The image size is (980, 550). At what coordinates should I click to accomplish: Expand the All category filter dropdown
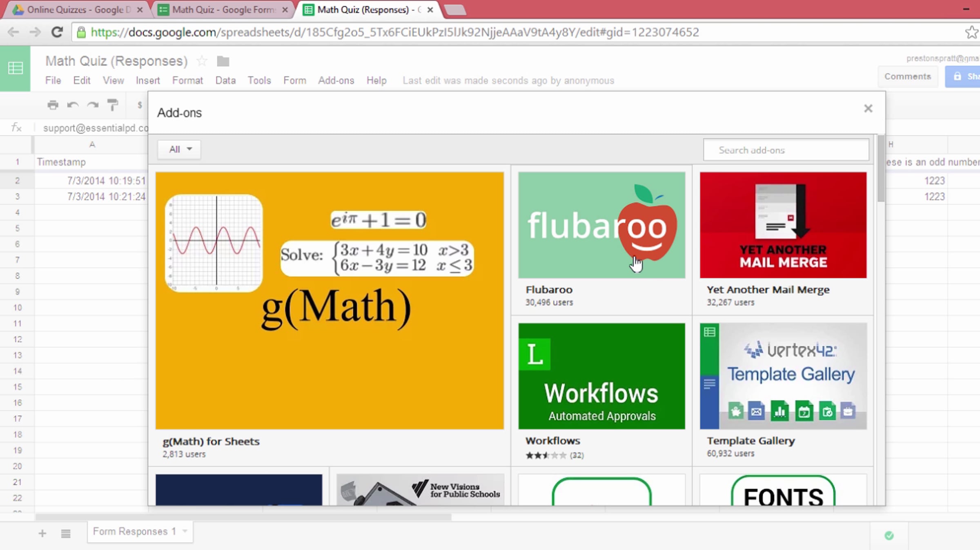(179, 149)
